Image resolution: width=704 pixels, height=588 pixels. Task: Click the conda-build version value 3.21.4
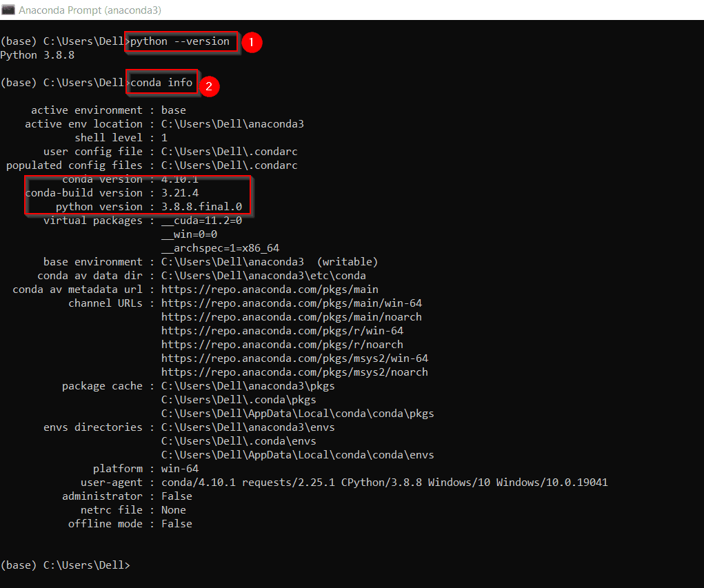(x=180, y=193)
